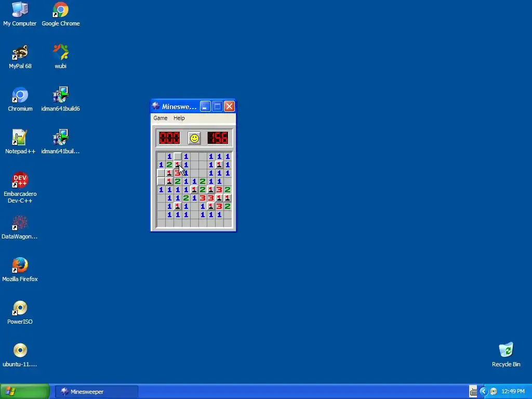Click the disc tray icon beside the clock

click(x=494, y=392)
